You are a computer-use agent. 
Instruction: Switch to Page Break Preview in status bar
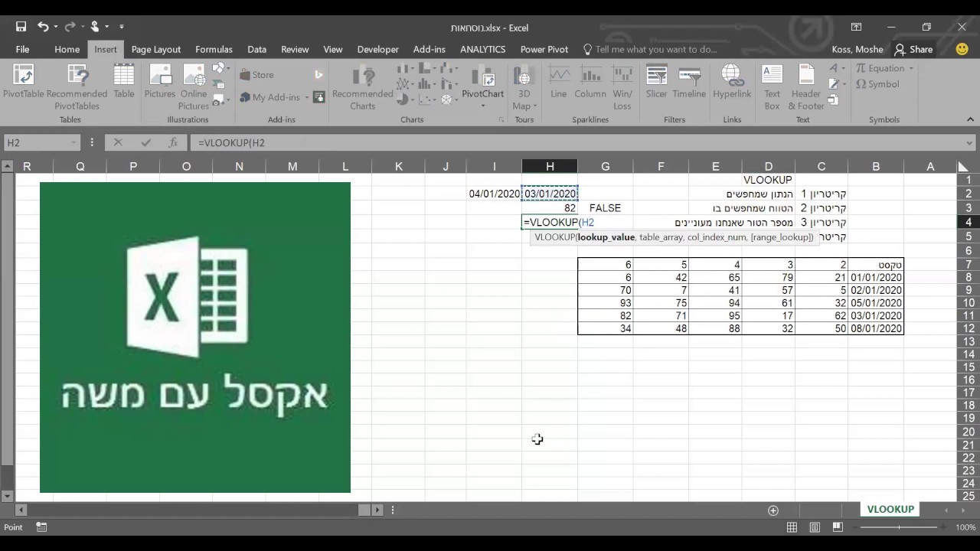point(838,527)
